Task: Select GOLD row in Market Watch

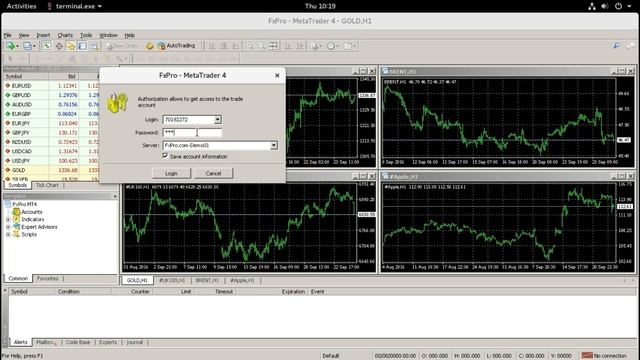Action: (51, 170)
